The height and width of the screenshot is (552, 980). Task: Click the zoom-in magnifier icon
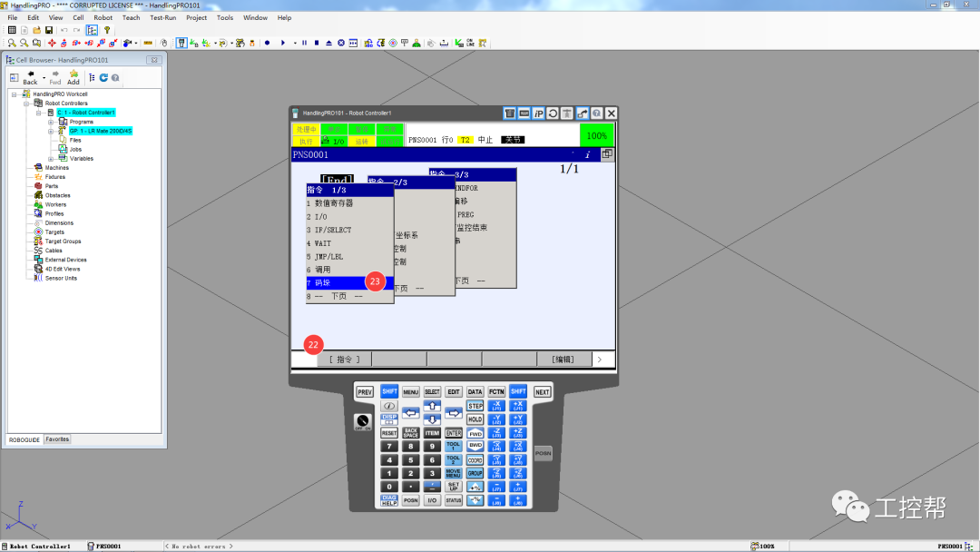[x=12, y=44]
